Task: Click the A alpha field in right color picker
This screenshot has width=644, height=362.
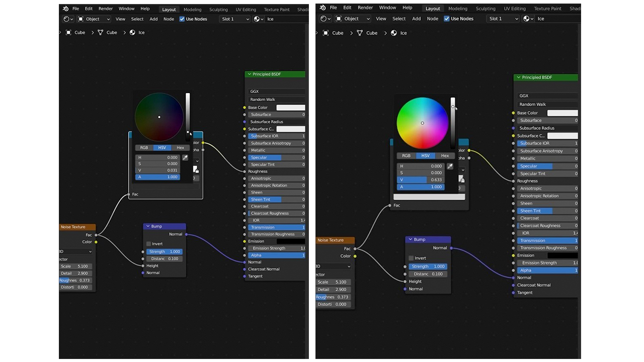Action: coord(421,187)
